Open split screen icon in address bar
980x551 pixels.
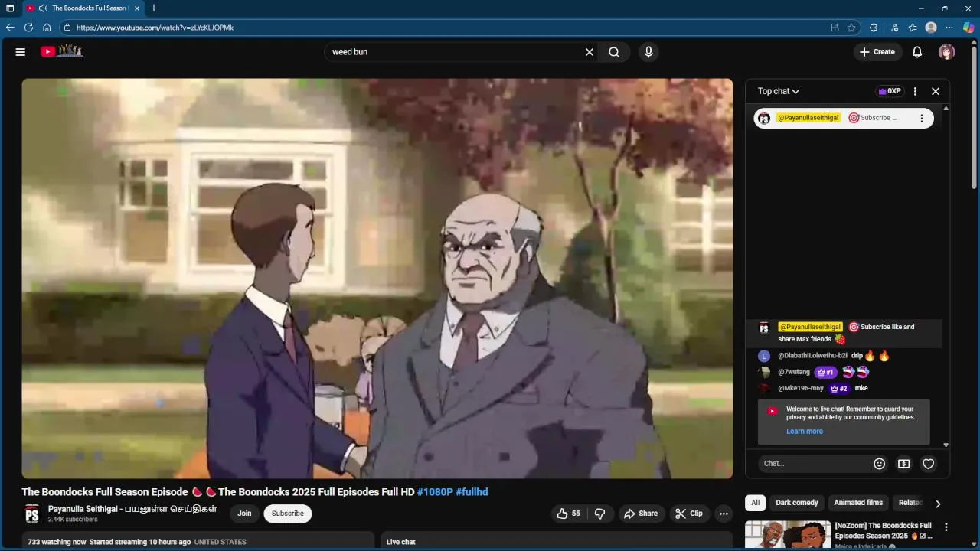click(835, 28)
